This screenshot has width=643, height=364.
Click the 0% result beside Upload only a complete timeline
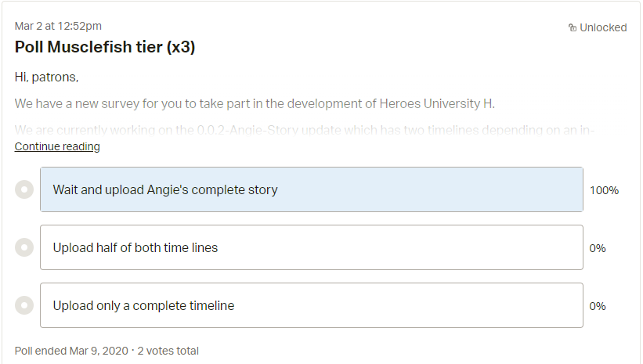pos(598,306)
